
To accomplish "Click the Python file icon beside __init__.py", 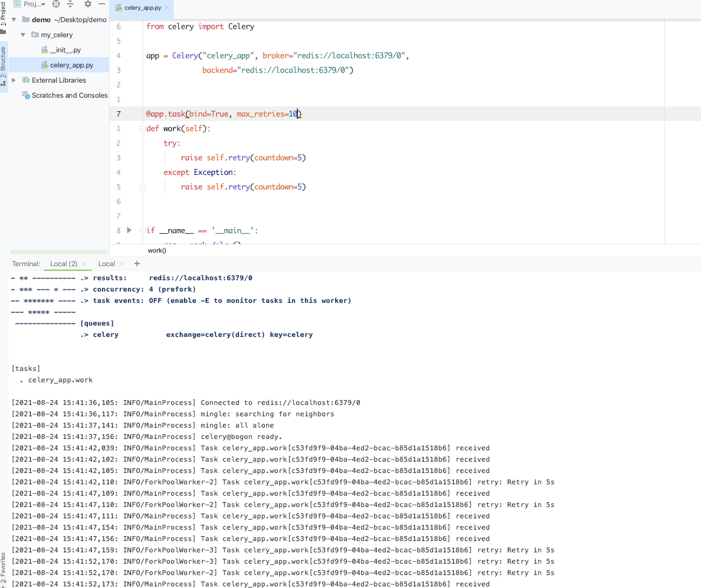I will (x=45, y=50).
